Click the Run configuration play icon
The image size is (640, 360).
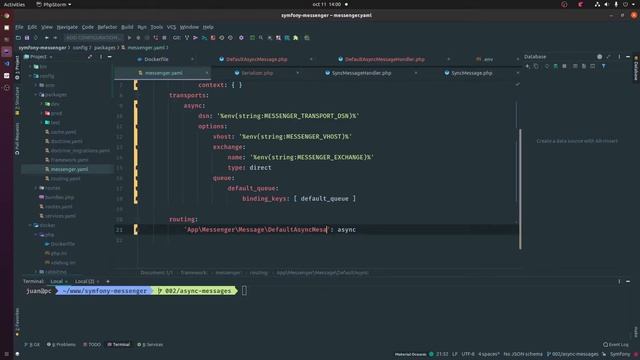click(129, 38)
